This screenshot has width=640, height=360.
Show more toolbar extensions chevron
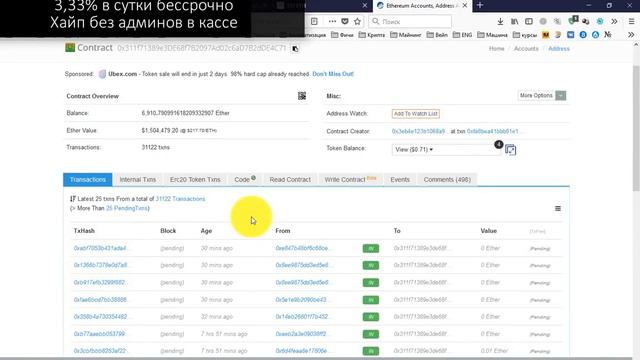[614, 21]
